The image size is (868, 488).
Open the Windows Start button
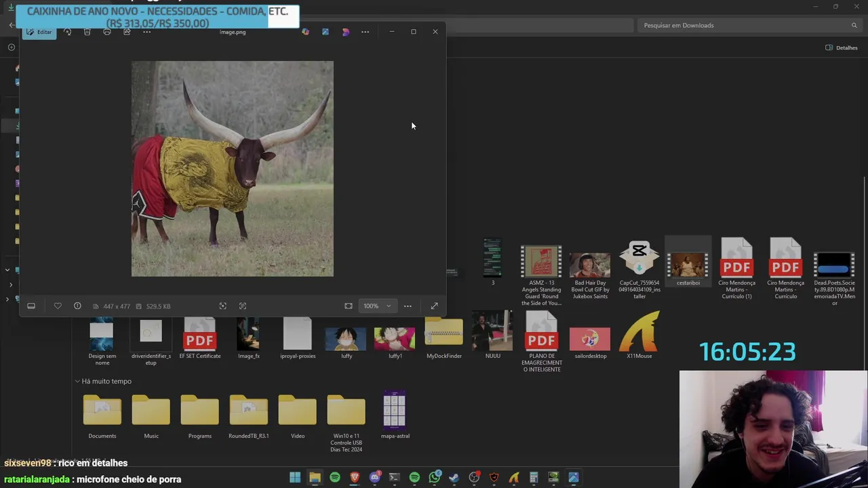[x=295, y=477]
